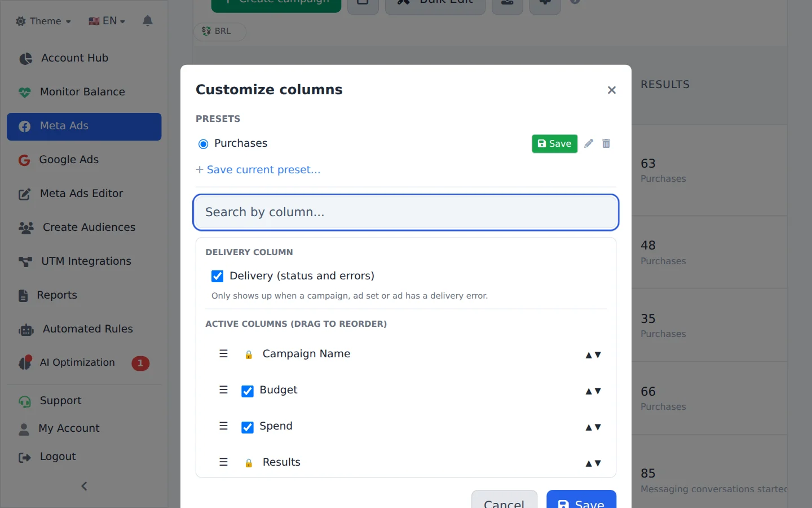Click the Spend row drag handle
The height and width of the screenshot is (508, 812).
coord(223,426)
